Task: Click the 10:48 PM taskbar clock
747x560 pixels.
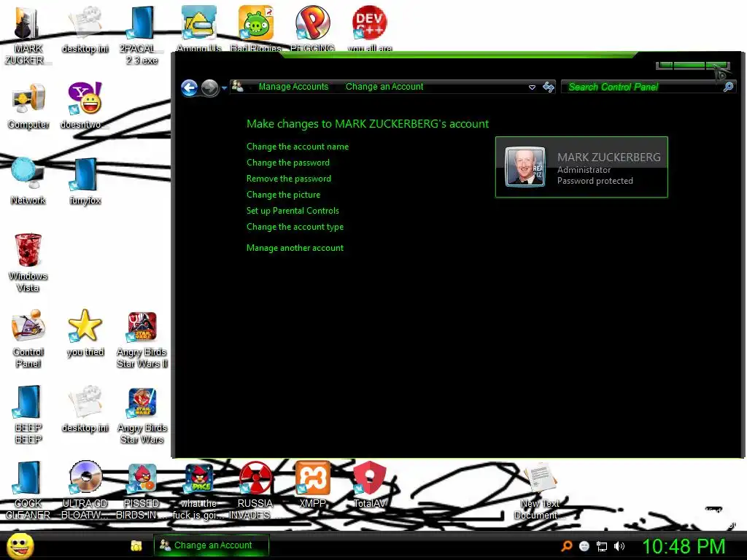Action: click(684, 545)
